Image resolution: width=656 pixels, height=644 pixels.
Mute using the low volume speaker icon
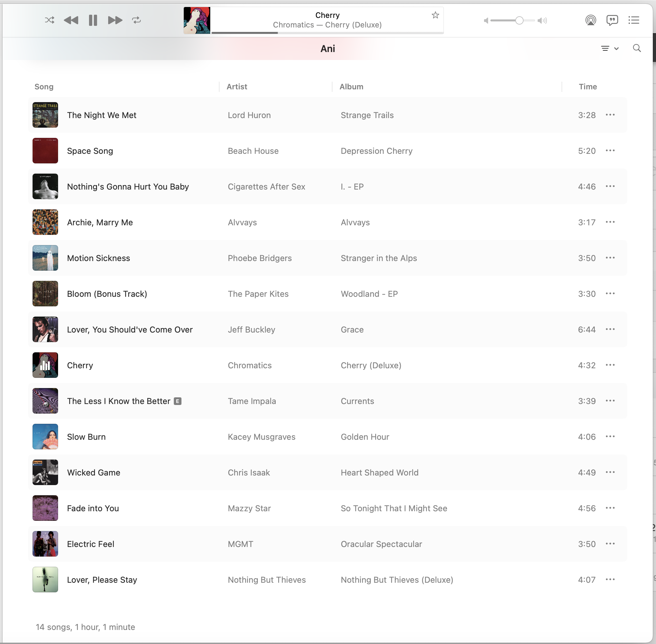[486, 21]
